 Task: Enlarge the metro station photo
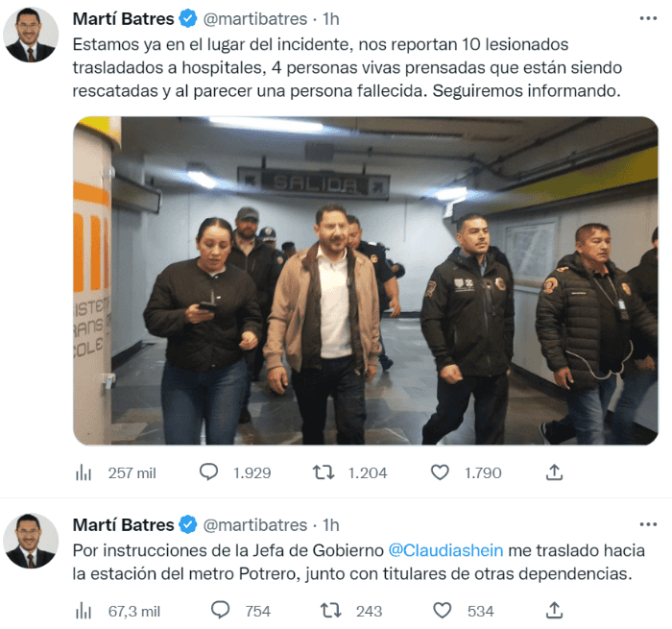point(366,280)
